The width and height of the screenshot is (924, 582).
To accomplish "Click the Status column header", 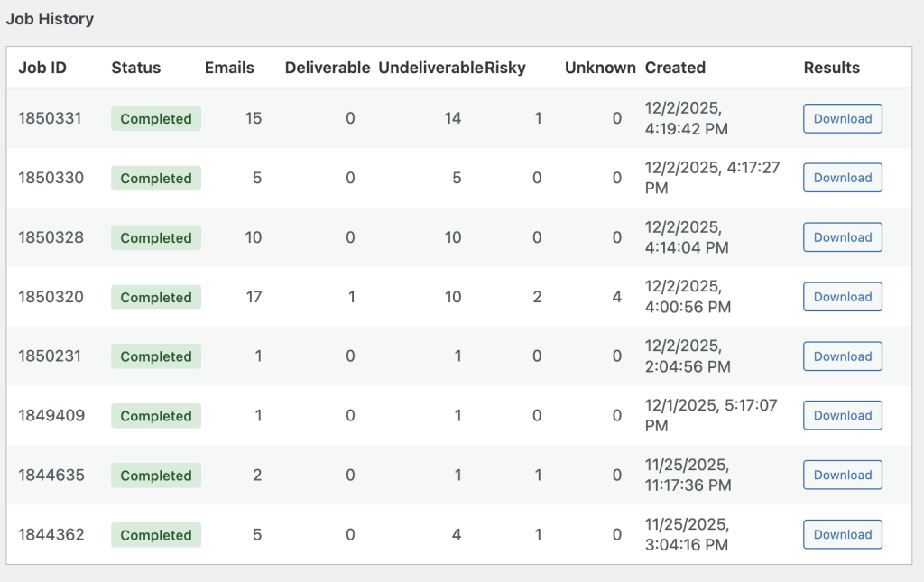I will (x=136, y=68).
